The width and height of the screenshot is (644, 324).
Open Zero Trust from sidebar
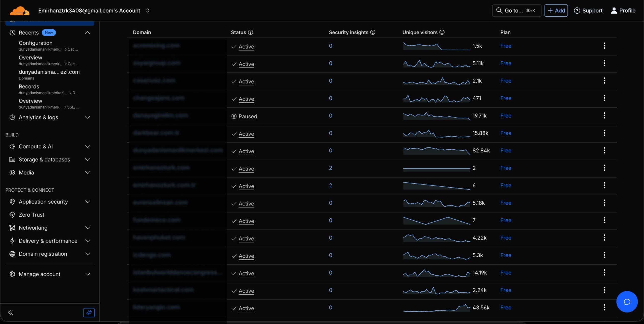click(x=31, y=215)
